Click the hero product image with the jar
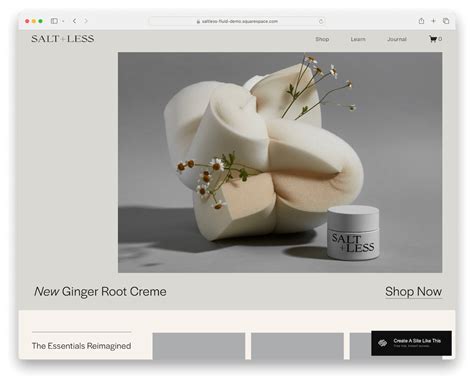474x384 pixels. [280, 162]
